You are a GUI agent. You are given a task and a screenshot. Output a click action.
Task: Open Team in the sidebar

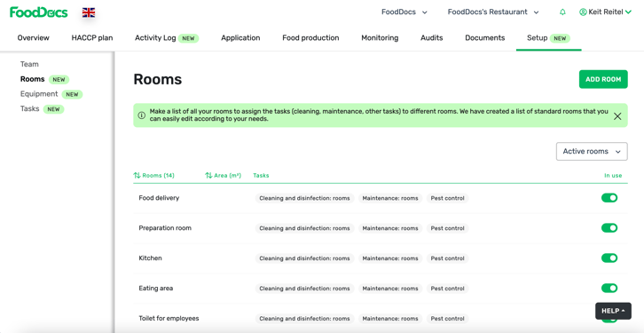click(29, 64)
